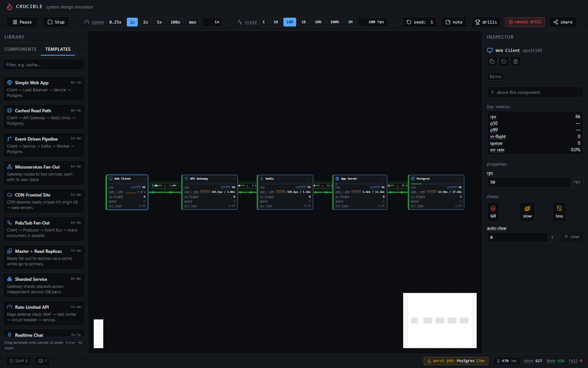
Task: Fit the canvas to view
Action: (x=98, y=343)
